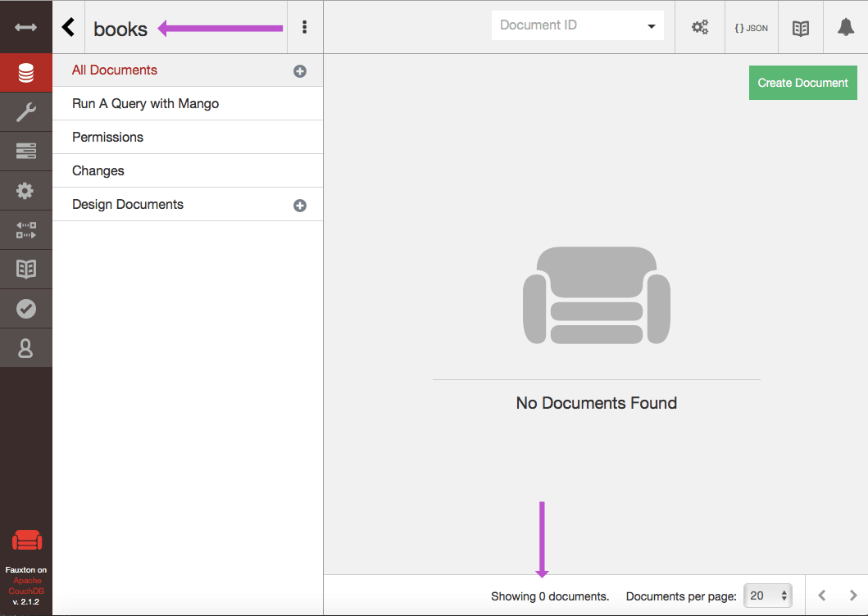Open Run A Query with Mango
This screenshot has width=868, height=616.
pyautogui.click(x=145, y=103)
